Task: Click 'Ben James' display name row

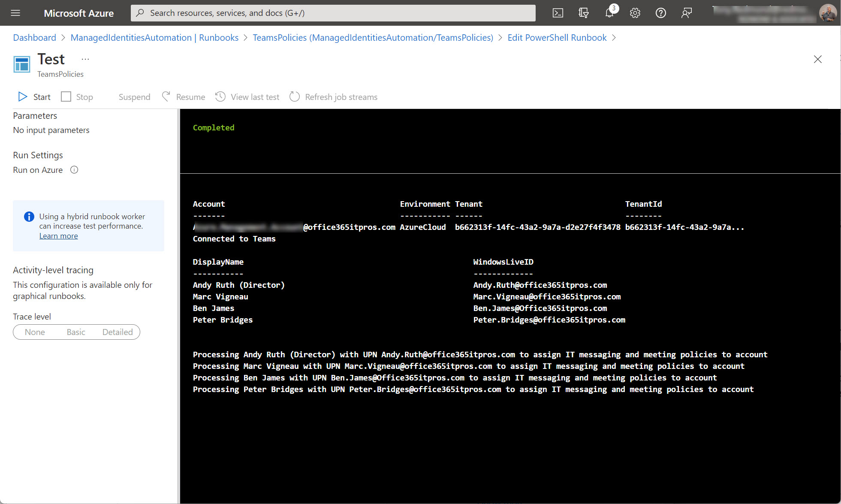Action: click(x=214, y=308)
